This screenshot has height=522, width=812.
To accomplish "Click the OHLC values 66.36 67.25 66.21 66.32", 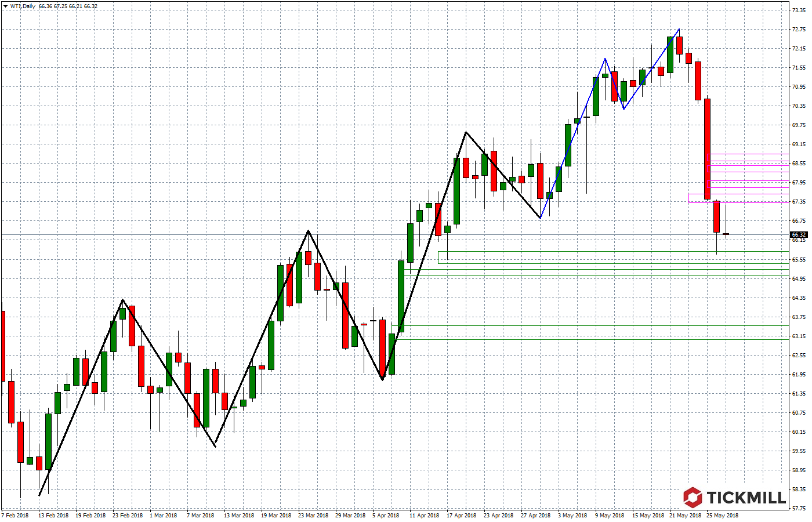I will click(68, 6).
